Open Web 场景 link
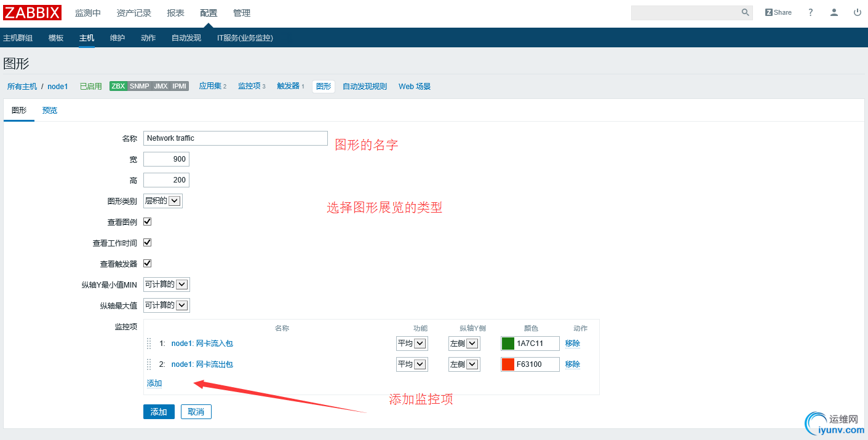Image resolution: width=868 pixels, height=440 pixels. (x=415, y=87)
